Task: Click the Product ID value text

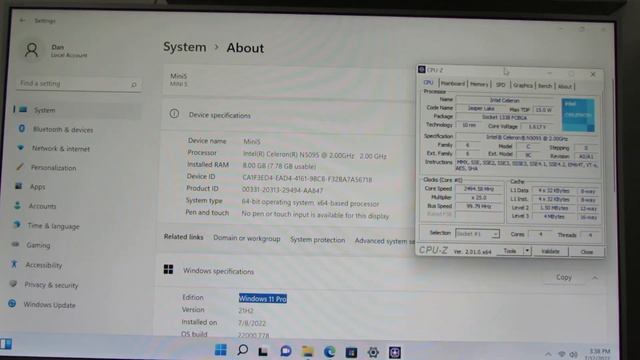Action: click(x=282, y=190)
